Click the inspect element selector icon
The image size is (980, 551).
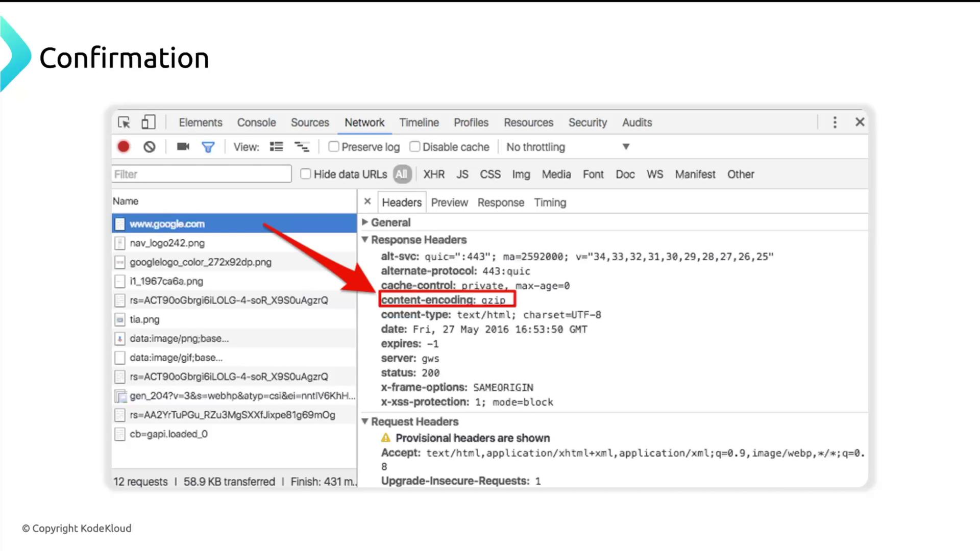coord(124,122)
